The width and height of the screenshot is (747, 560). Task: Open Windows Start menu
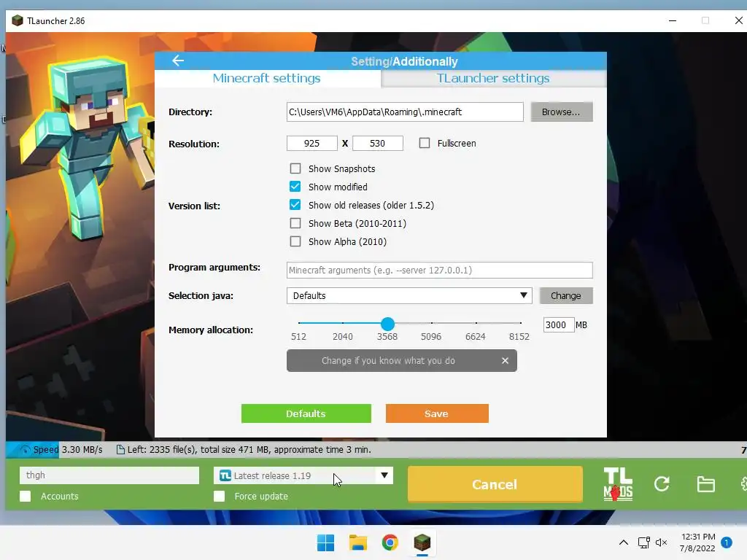[326, 542]
